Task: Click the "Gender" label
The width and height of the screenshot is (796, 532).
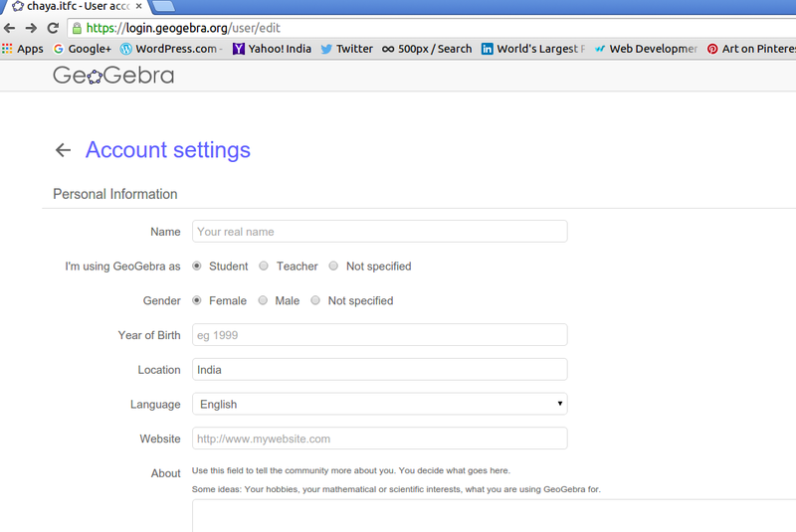Action: pyautogui.click(x=161, y=300)
